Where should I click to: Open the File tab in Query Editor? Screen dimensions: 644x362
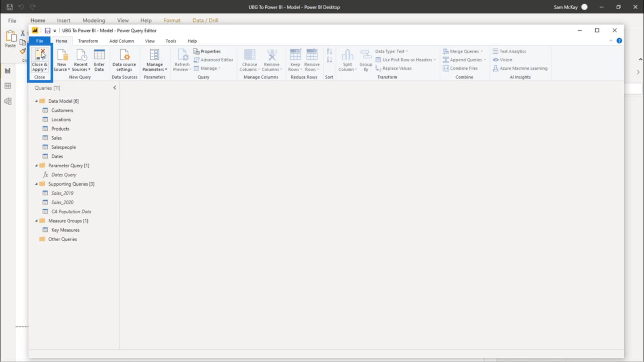pos(39,41)
